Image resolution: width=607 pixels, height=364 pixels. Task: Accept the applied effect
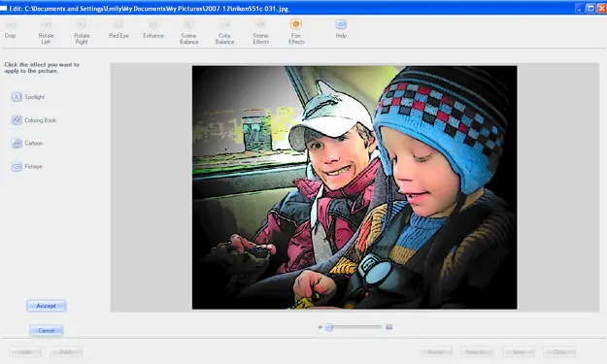click(x=47, y=306)
